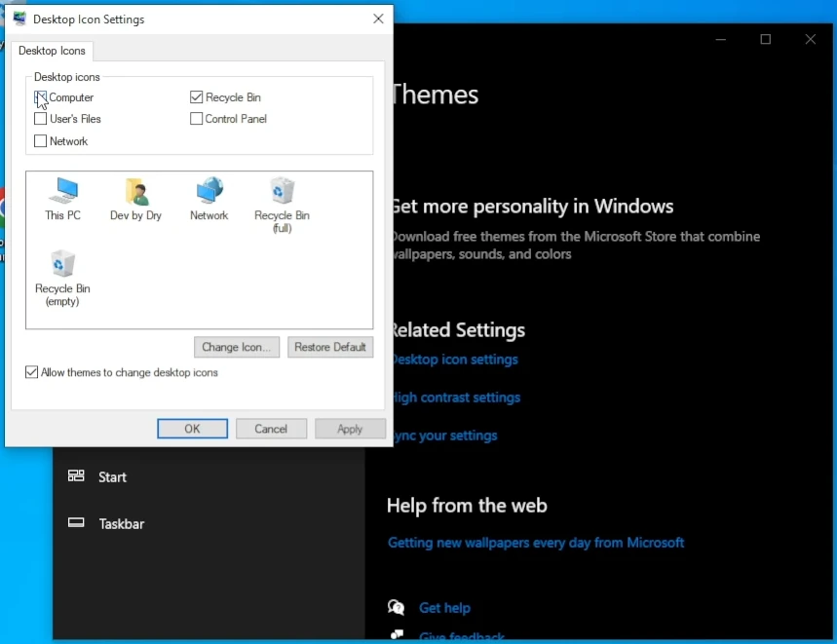Click the Change Icon... button

237,348
